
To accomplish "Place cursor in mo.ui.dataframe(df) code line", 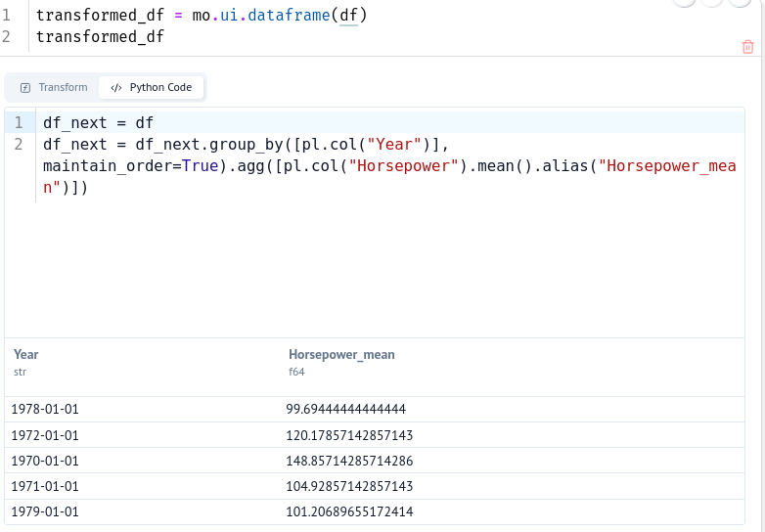I will pos(201,16).
